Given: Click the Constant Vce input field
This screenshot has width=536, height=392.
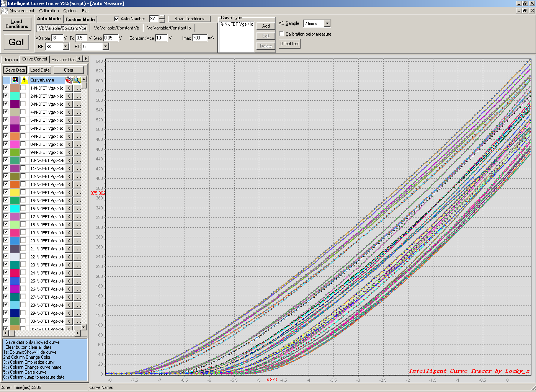Looking at the screenshot, I should 161,38.
